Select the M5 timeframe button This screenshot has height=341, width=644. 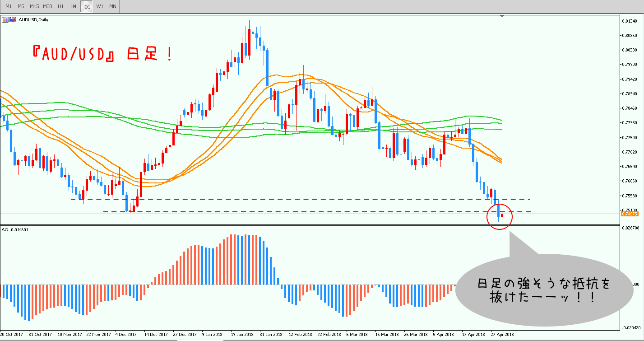pyautogui.click(x=21, y=6)
